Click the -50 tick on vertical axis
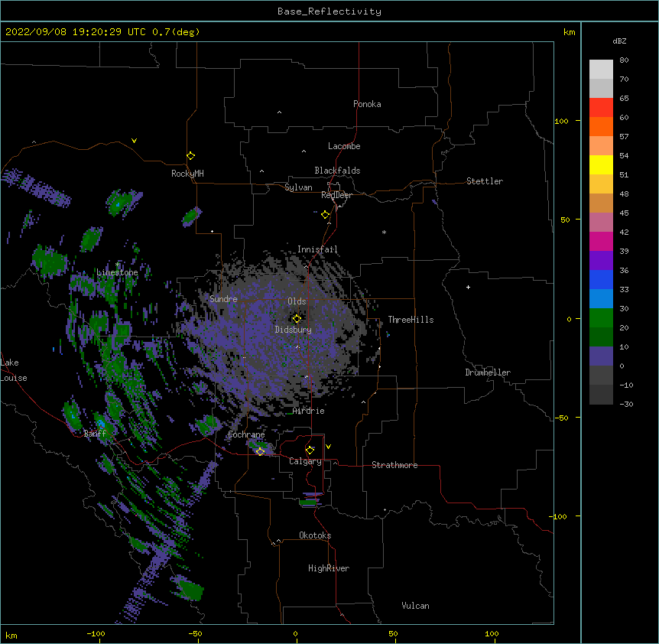Image resolution: width=659 pixels, height=644 pixels. (561, 418)
